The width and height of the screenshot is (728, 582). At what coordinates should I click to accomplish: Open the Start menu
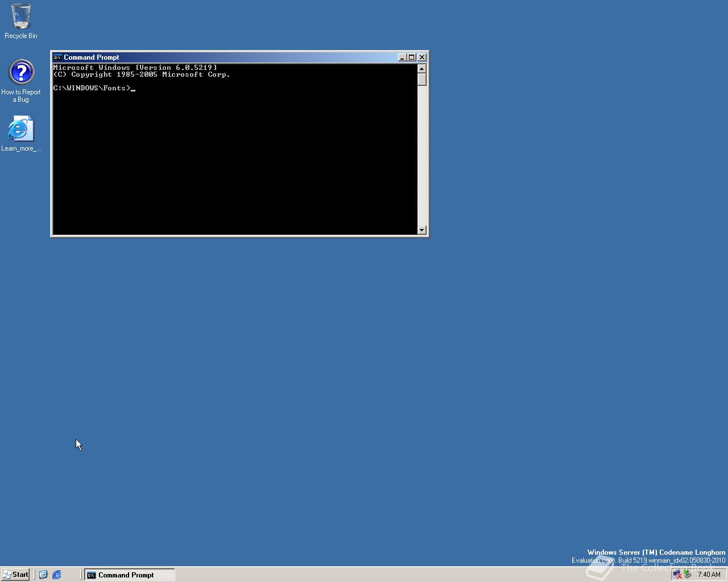click(x=15, y=575)
